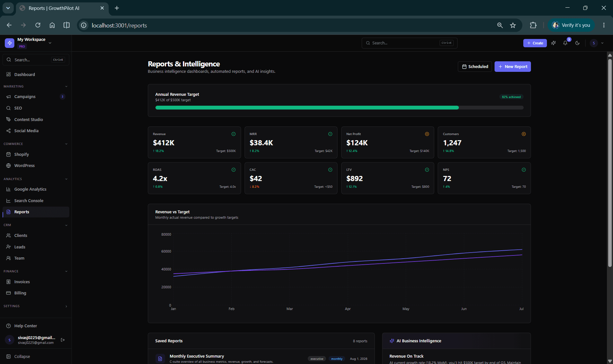Image resolution: width=613 pixels, height=364 pixels.
Task: Click the ROAS card status check icon
Action: point(233,170)
